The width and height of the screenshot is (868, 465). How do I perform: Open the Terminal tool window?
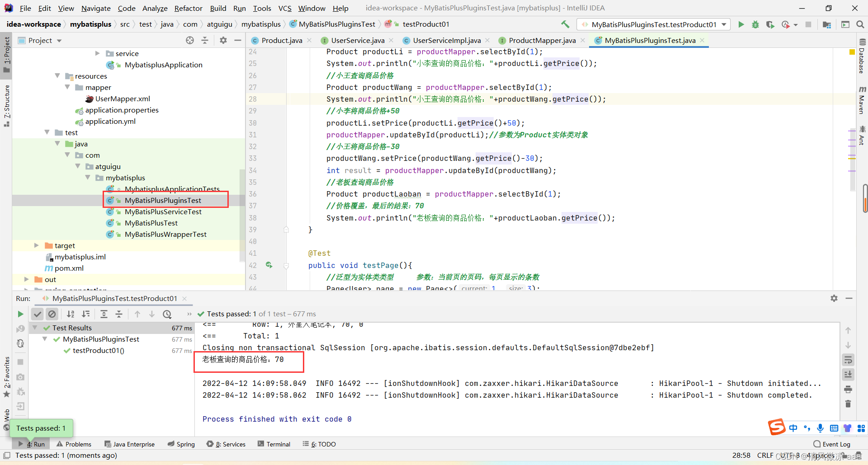click(274, 444)
